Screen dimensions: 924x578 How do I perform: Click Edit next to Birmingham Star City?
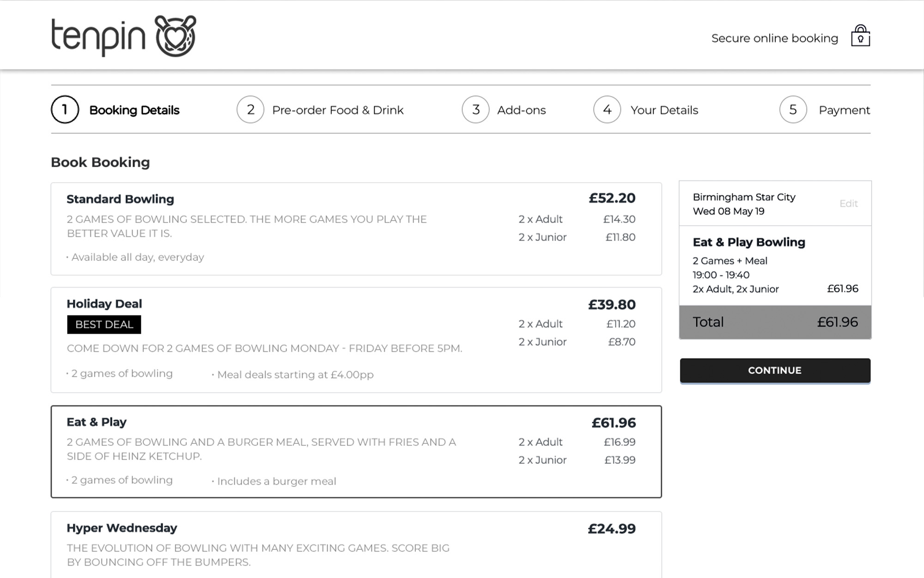pos(848,203)
